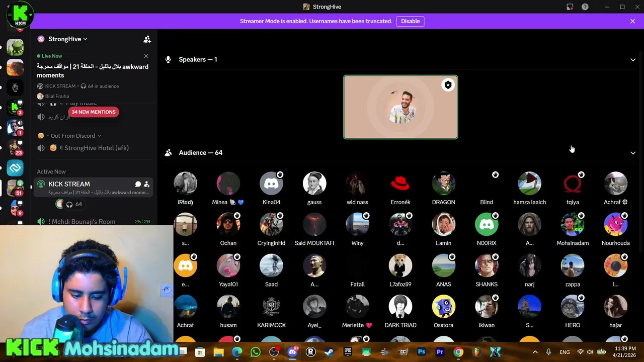Click audience member L7afozli9

(x=400, y=271)
